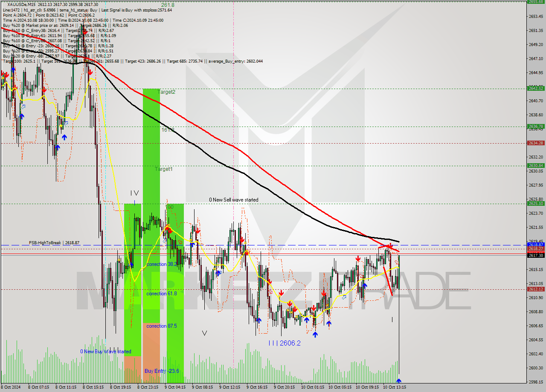
Task: Click the '9 Oct 16:15' time axis label
Action: click(x=257, y=387)
